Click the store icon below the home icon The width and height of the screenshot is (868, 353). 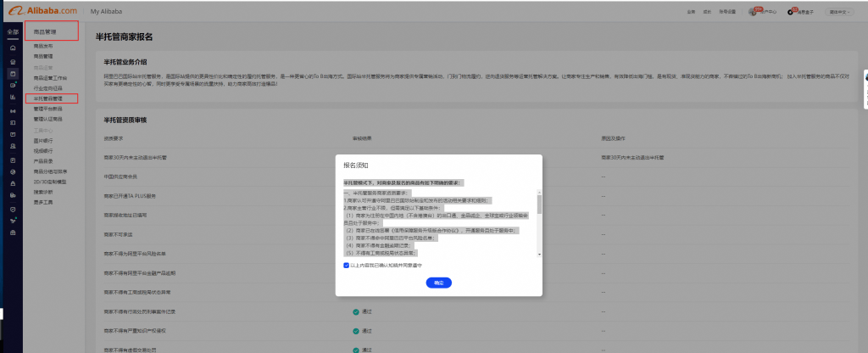click(x=12, y=61)
